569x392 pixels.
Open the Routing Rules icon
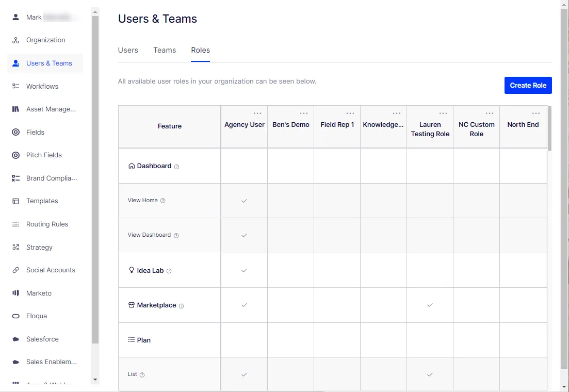(15, 224)
